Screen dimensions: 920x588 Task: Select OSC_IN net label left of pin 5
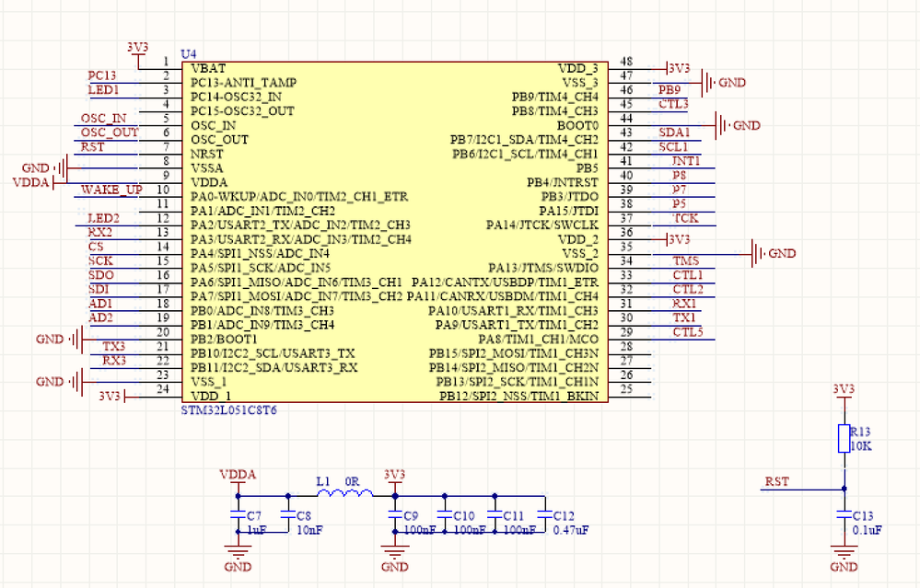pyautogui.click(x=103, y=119)
